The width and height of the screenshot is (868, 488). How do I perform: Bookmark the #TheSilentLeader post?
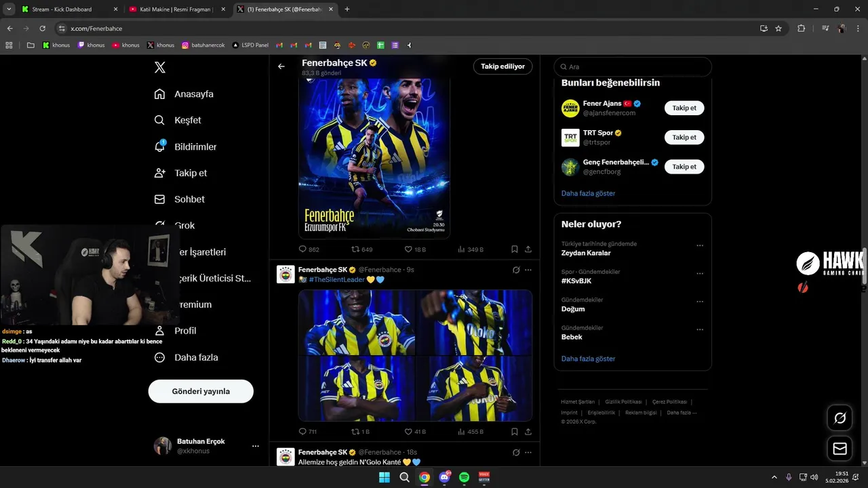pyautogui.click(x=515, y=431)
